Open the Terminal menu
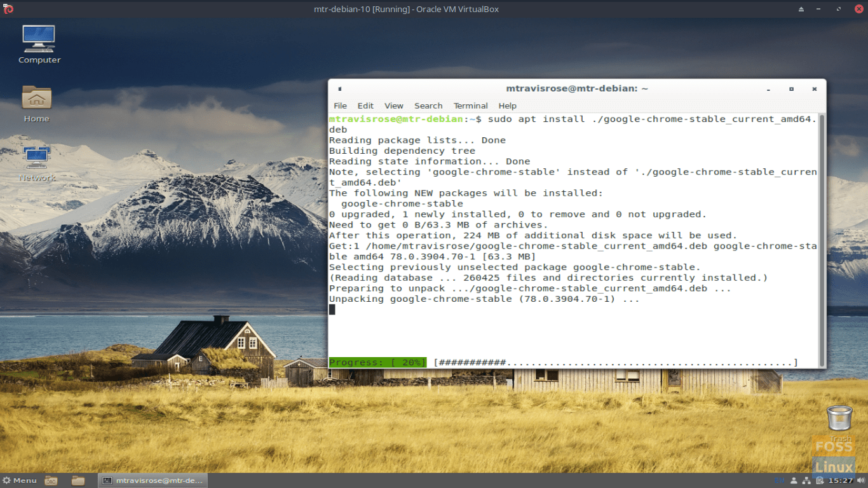The width and height of the screenshot is (868, 488). pyautogui.click(x=471, y=105)
